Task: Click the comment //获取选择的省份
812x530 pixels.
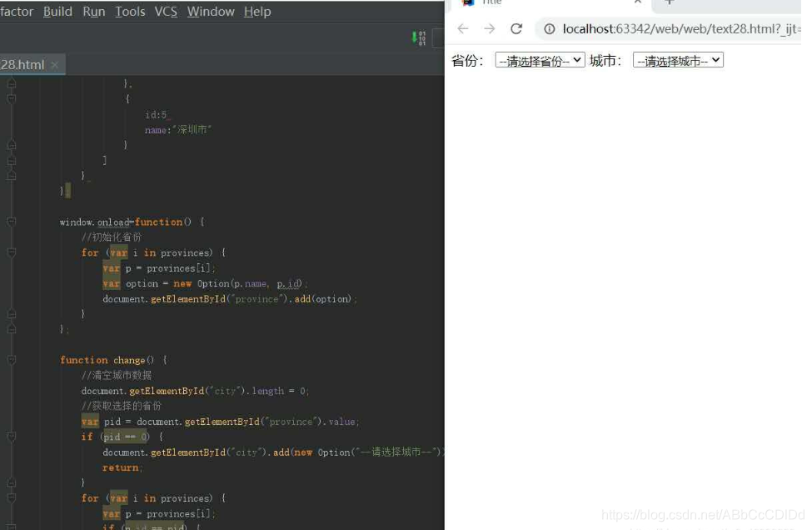Action: click(x=122, y=406)
